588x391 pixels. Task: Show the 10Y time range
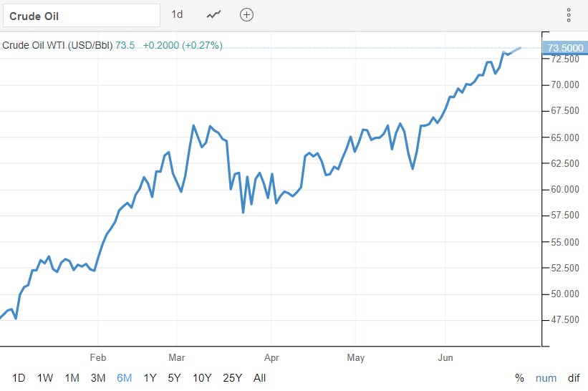click(x=201, y=377)
